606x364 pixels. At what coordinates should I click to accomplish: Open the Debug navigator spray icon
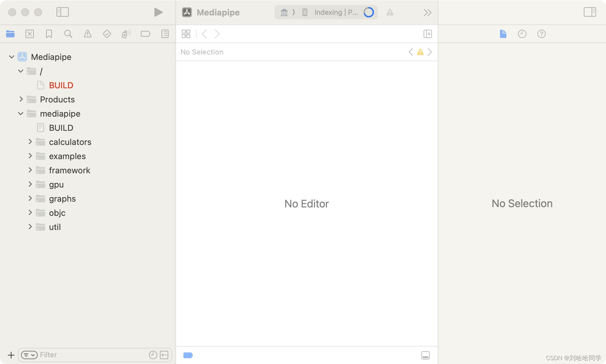pyautogui.click(x=126, y=34)
